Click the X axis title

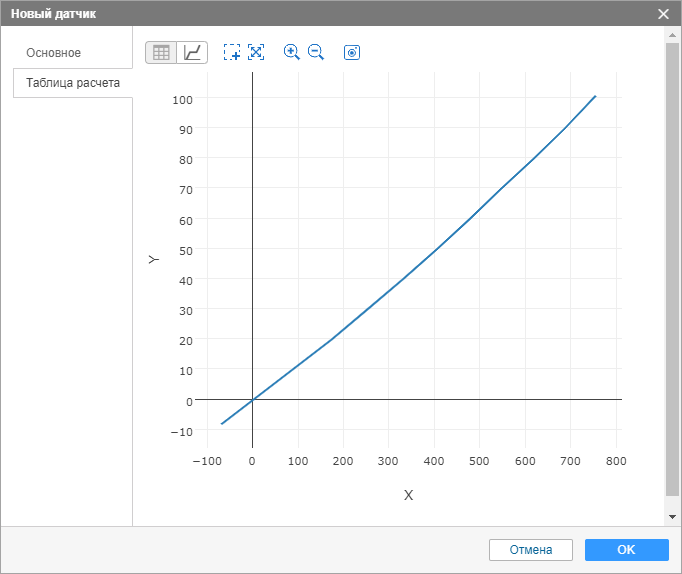tap(408, 495)
